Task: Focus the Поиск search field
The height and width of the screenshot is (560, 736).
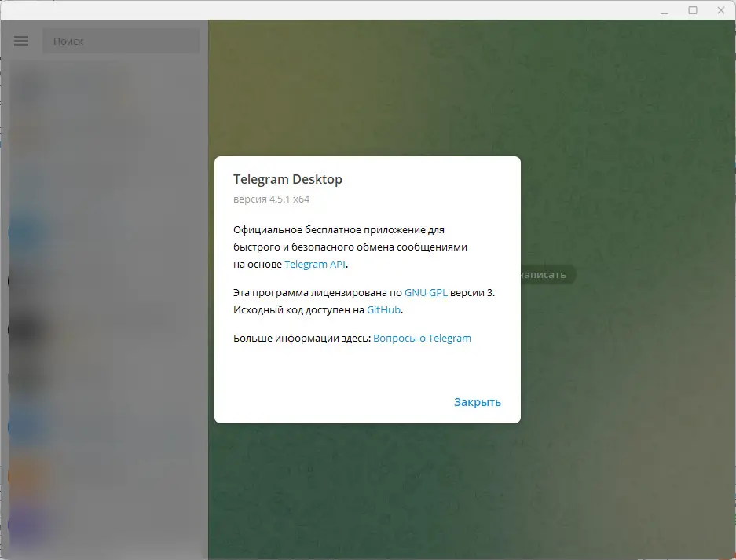Action: [121, 42]
